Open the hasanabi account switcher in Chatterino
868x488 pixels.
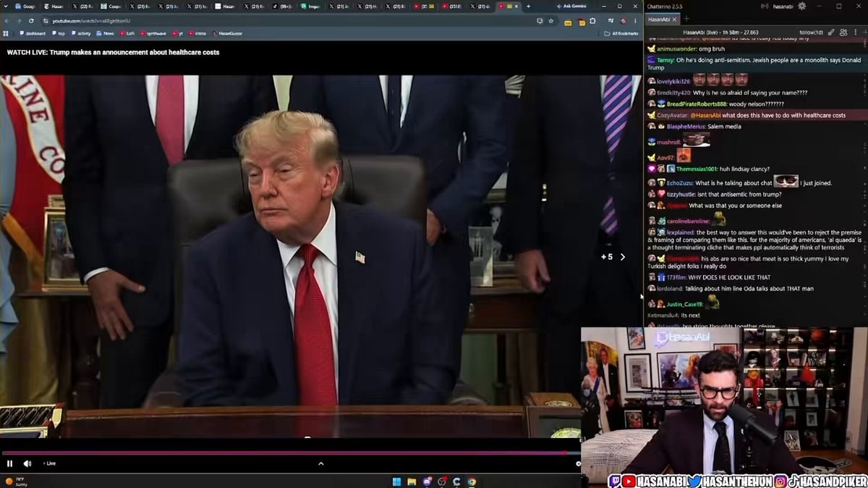[x=783, y=6]
